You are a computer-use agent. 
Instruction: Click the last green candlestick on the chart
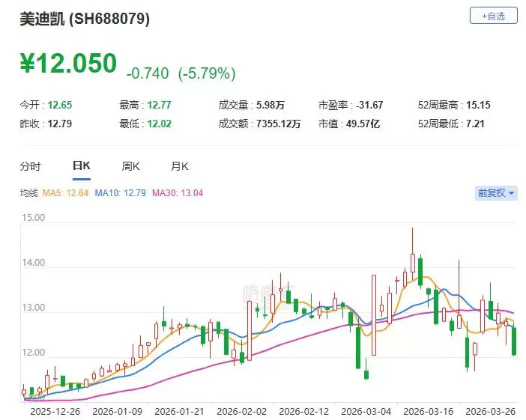tap(515, 341)
